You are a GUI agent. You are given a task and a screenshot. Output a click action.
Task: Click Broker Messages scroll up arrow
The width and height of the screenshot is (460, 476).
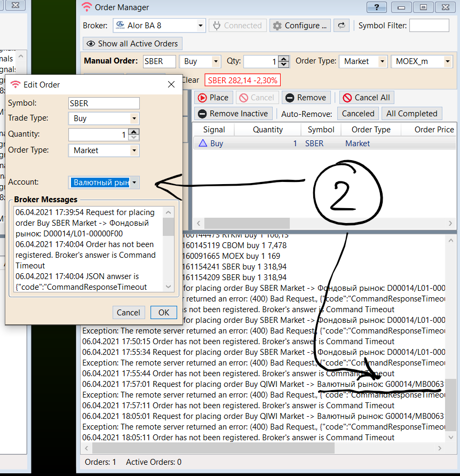169,212
